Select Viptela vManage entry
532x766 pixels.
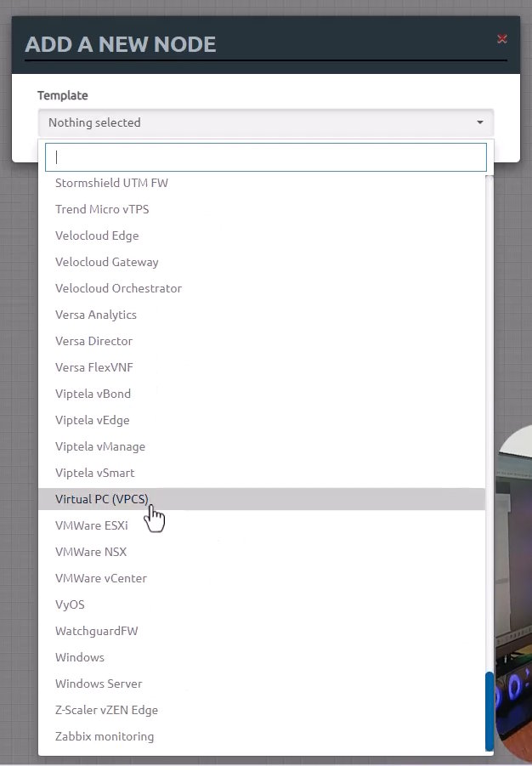[x=262, y=447]
